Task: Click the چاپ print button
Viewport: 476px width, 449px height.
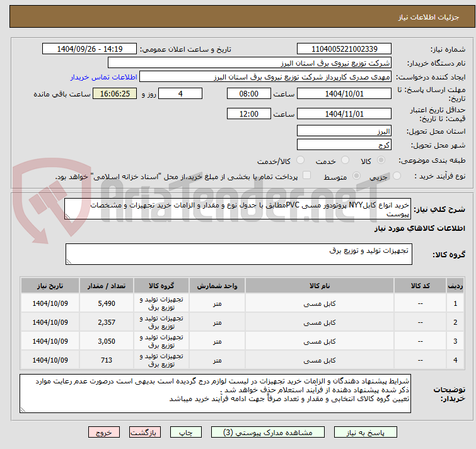Action: coord(186,433)
